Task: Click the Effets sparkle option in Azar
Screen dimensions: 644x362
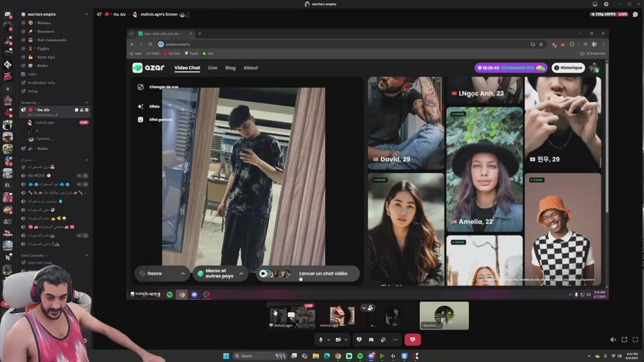Action: point(149,107)
